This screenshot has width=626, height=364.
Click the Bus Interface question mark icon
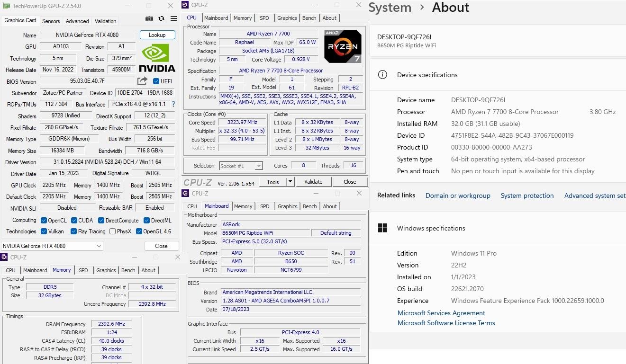click(173, 104)
